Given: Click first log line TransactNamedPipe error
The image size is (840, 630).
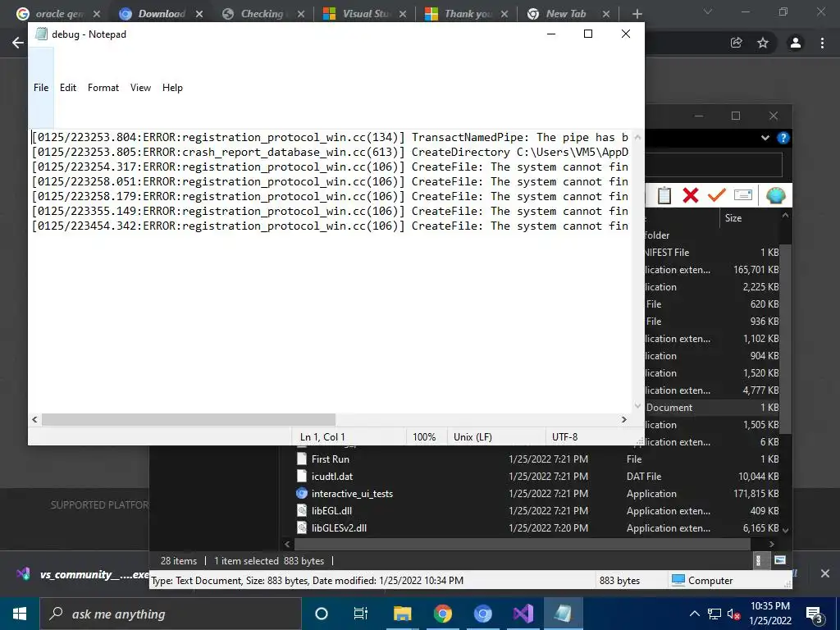Looking at the screenshot, I should tap(330, 137).
